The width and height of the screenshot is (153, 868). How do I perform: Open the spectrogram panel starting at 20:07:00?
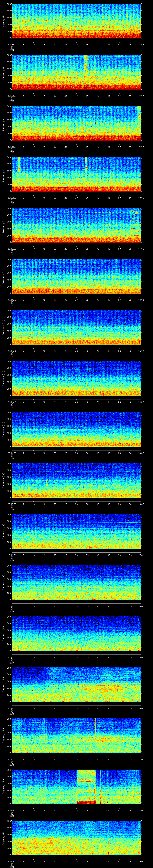point(77,72)
